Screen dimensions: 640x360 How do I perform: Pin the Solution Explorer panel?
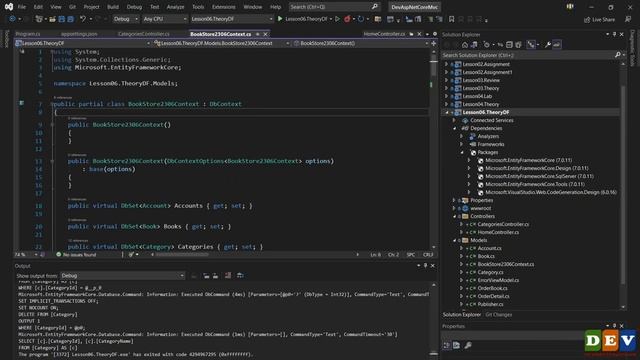point(614,34)
